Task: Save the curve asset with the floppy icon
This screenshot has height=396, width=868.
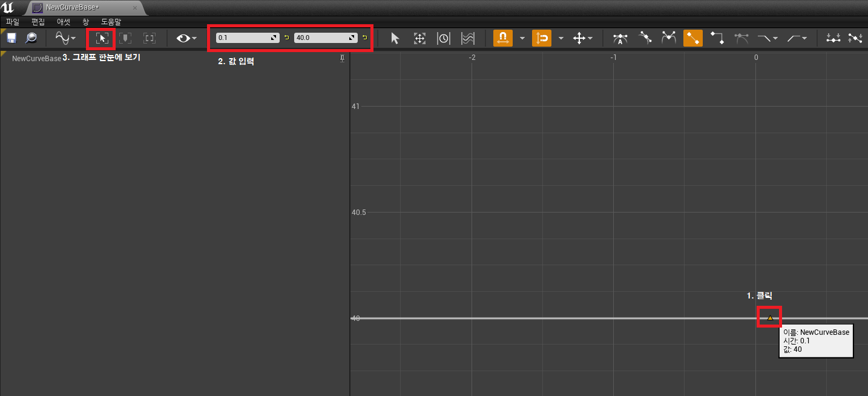Action: pos(12,38)
